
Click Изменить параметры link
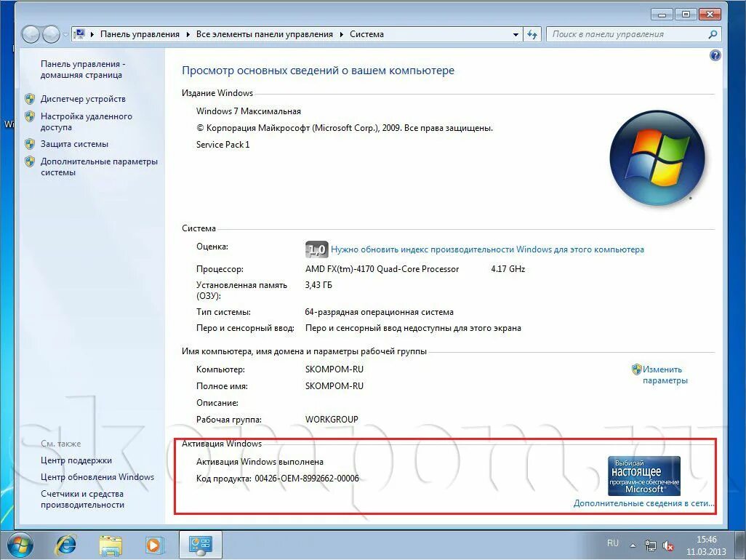[x=665, y=375]
